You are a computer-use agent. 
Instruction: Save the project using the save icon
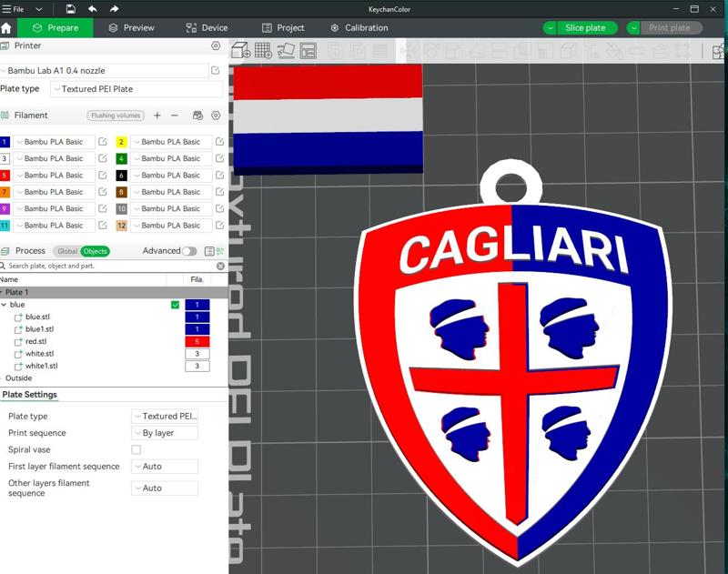[x=71, y=9]
